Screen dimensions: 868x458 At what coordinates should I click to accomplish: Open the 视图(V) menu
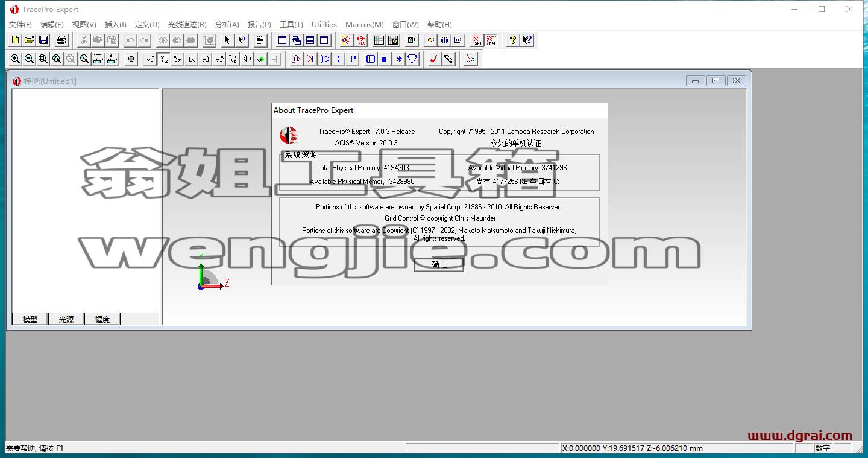(84, 25)
